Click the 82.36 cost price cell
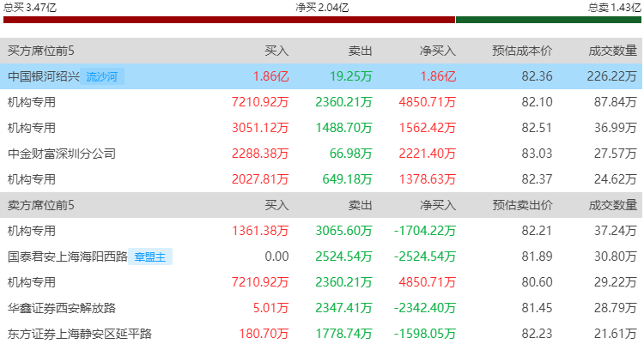Image resolution: width=644 pixels, height=344 pixels. [x=537, y=76]
